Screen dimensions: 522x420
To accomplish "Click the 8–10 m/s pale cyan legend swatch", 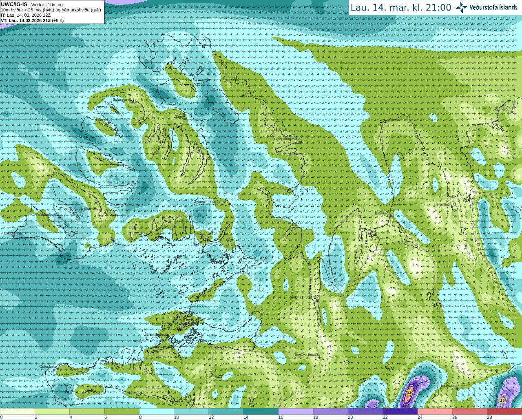I will click(x=157, y=411).
